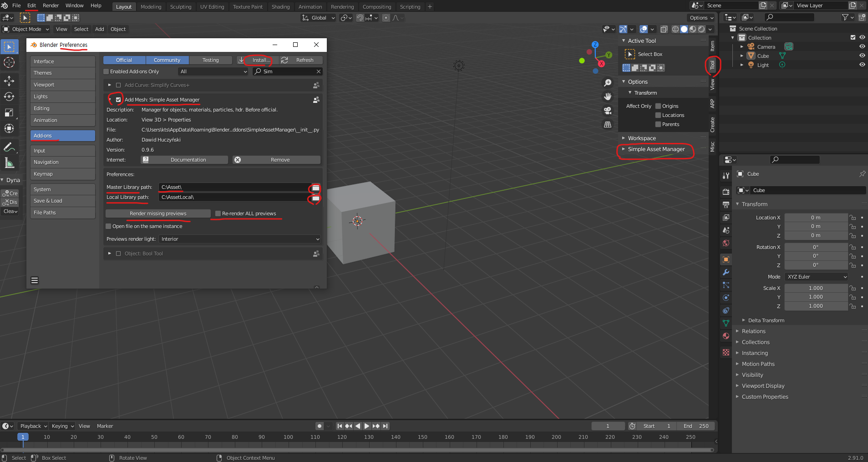Open Previews render light Interior dropdown
This screenshot has width=868, height=462.
pos(240,239)
